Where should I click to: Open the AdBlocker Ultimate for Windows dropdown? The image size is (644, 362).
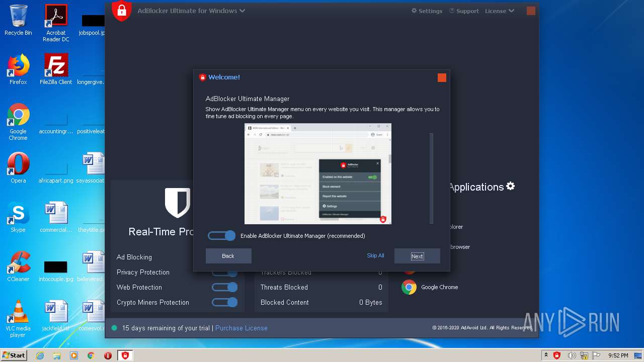[x=191, y=11]
